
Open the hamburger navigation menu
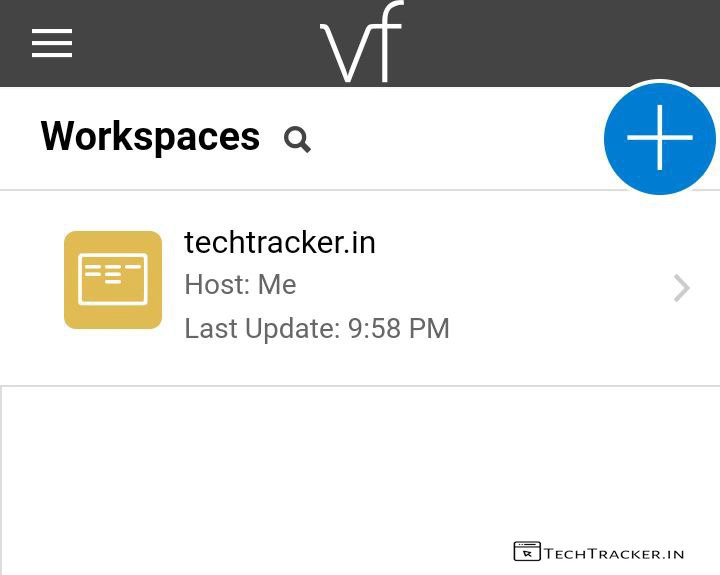coord(52,43)
